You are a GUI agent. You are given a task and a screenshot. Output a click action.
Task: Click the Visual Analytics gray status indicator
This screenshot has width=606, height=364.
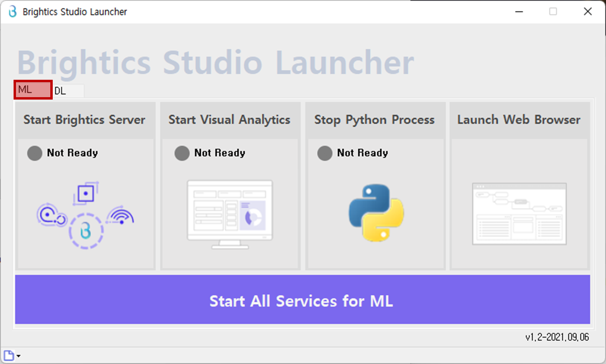pyautogui.click(x=182, y=153)
